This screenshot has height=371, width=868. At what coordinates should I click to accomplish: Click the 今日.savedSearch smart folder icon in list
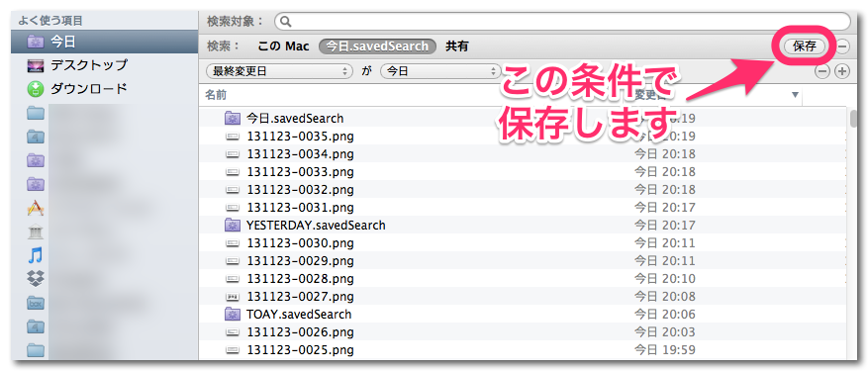coord(232,118)
